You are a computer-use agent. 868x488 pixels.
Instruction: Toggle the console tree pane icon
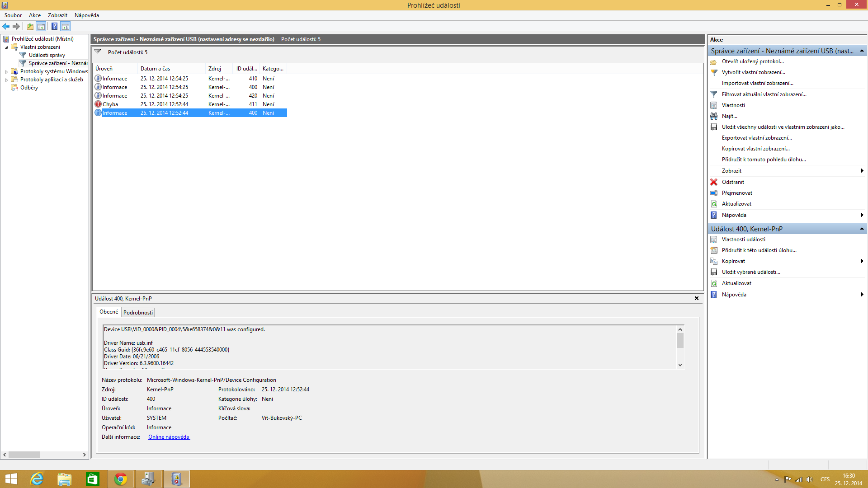tap(41, 27)
